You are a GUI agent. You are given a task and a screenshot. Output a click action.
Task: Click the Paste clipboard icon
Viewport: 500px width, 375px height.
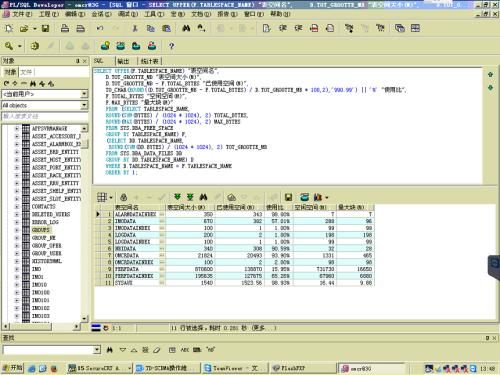coord(166,28)
